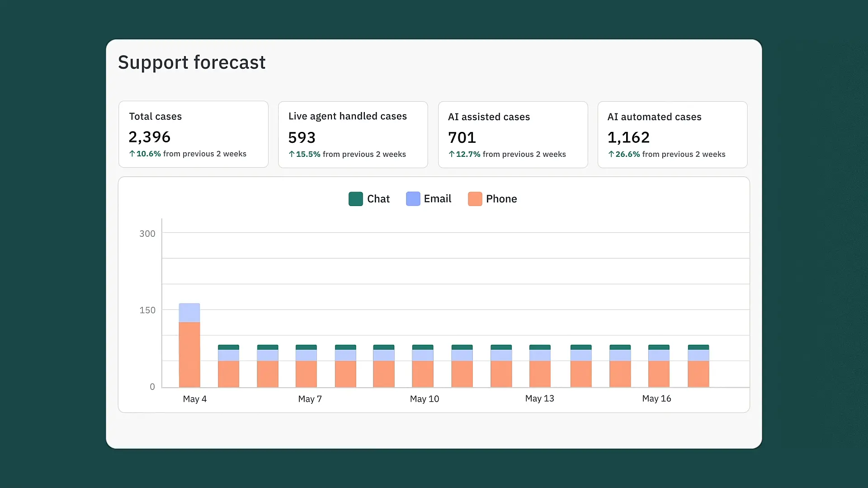This screenshot has width=868, height=488.
Task: Toggle the Chat series in the legend
Action: pyautogui.click(x=369, y=199)
